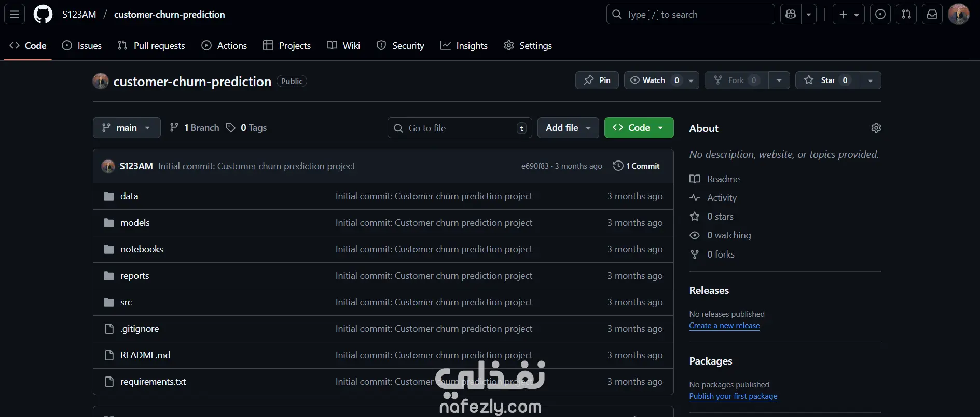
Task: Open the notifications inbox
Action: [932, 15]
